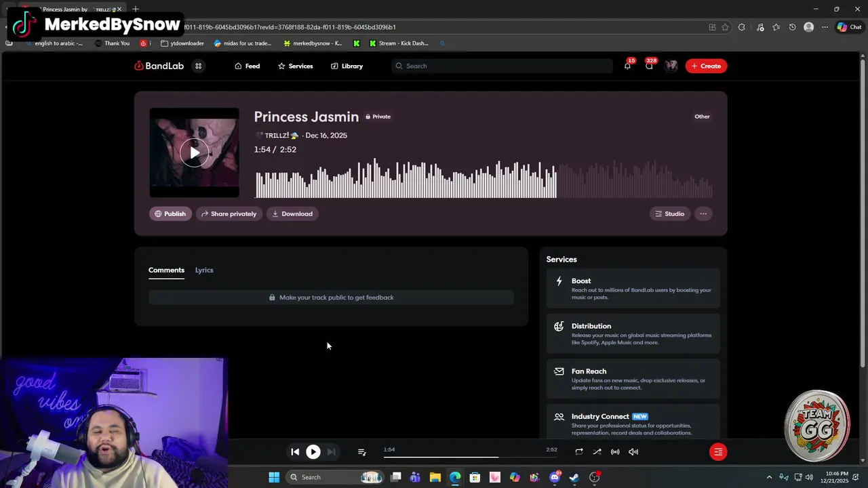Bookmark this page with star icon
The image size is (868, 488).
point(725,27)
